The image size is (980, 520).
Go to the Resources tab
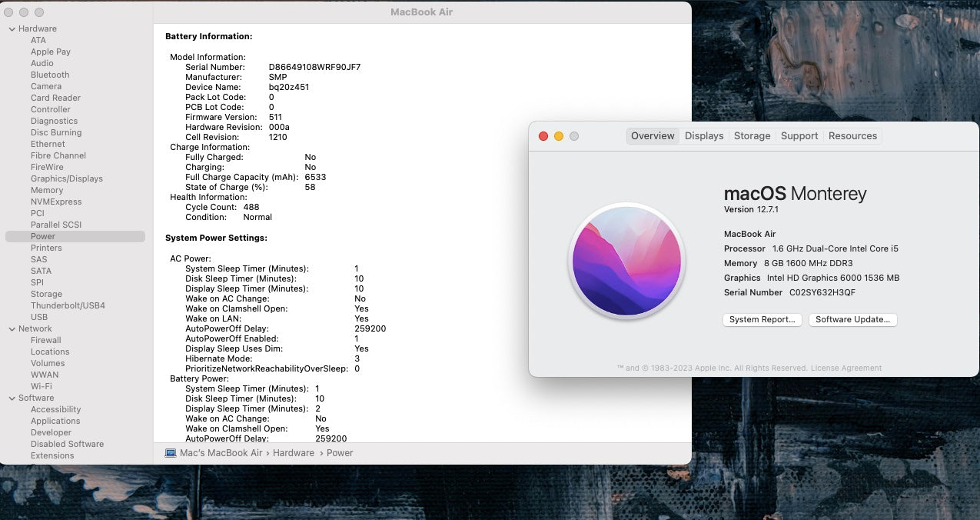pyautogui.click(x=852, y=136)
